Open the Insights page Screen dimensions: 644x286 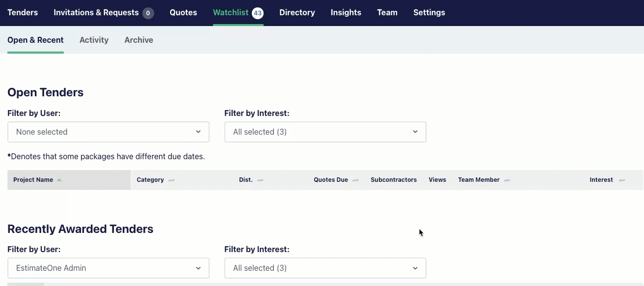click(x=346, y=12)
